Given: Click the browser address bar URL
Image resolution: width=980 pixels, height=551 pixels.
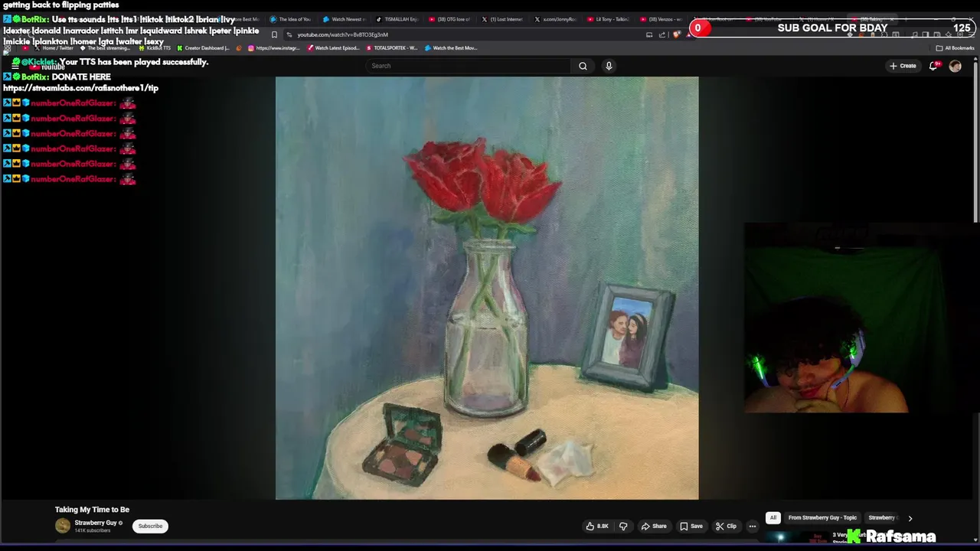Looking at the screenshot, I should (342, 34).
